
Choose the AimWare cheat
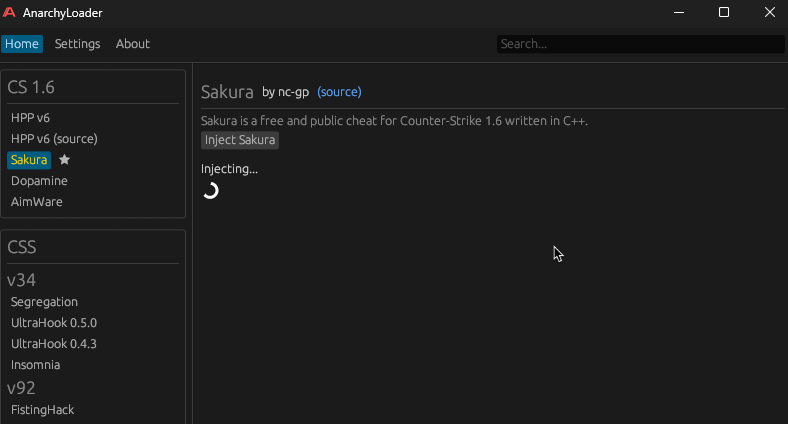(x=37, y=202)
